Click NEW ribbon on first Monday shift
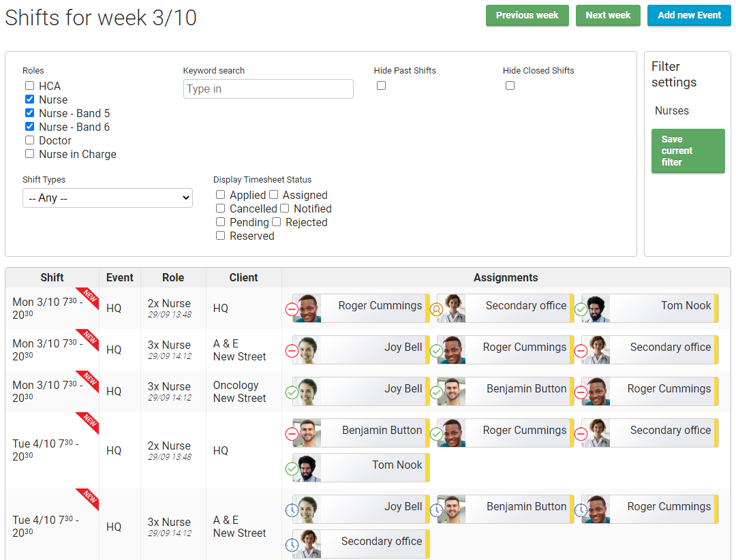The width and height of the screenshot is (736, 560). (88, 297)
